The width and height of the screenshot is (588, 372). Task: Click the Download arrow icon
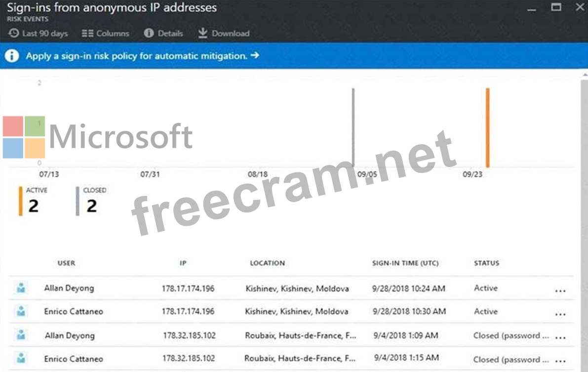coord(202,33)
